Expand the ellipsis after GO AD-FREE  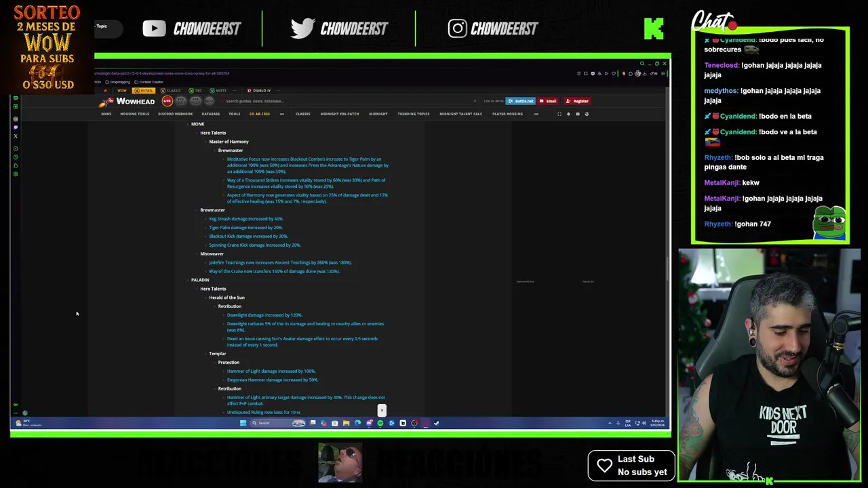coord(282,114)
